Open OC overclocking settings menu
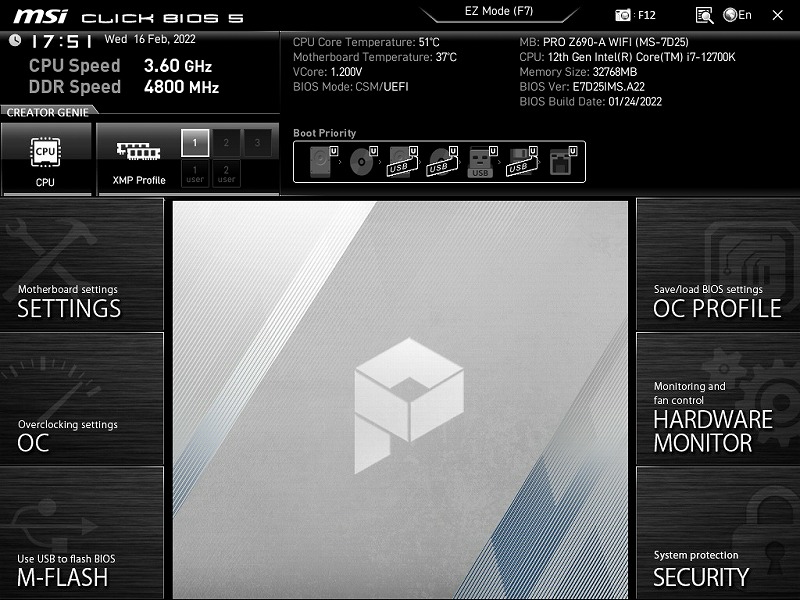The width and height of the screenshot is (800, 600). (82, 398)
